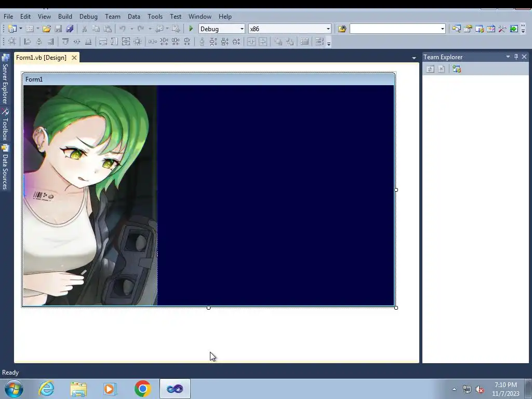The image size is (532, 399).
Task: Open the Build menu
Action: tap(65, 16)
